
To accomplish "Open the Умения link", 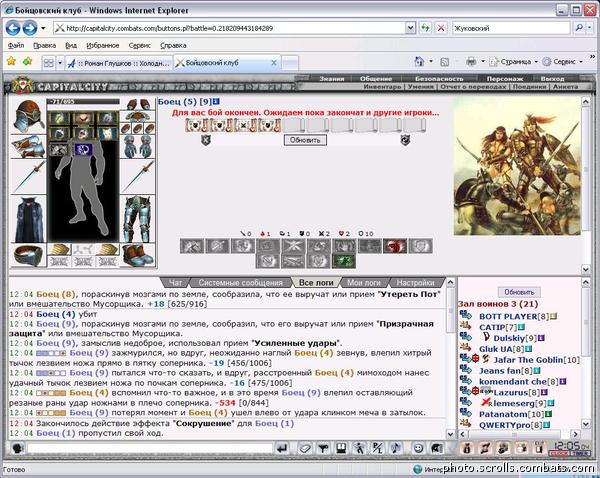I will 420,87.
